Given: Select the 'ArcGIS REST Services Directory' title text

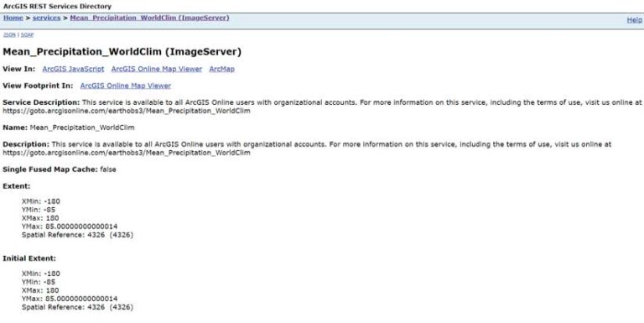Looking at the screenshot, I should [57, 7].
